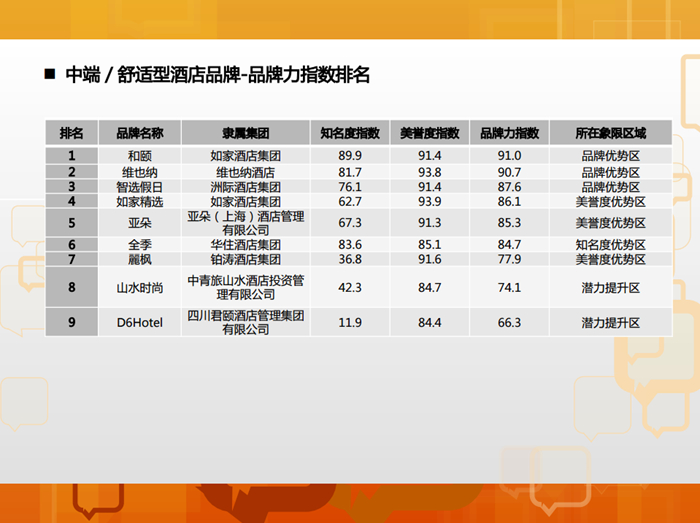Click awareness value 11.9

(350, 323)
